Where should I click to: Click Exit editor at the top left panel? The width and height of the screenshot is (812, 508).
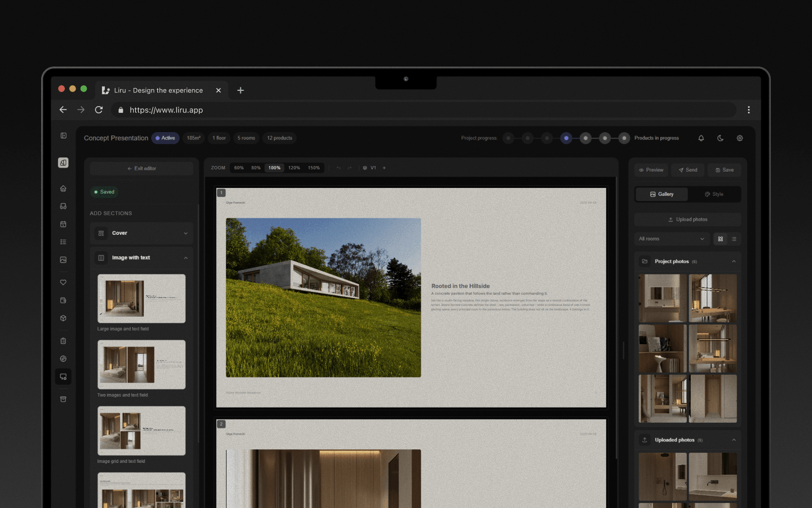click(141, 168)
